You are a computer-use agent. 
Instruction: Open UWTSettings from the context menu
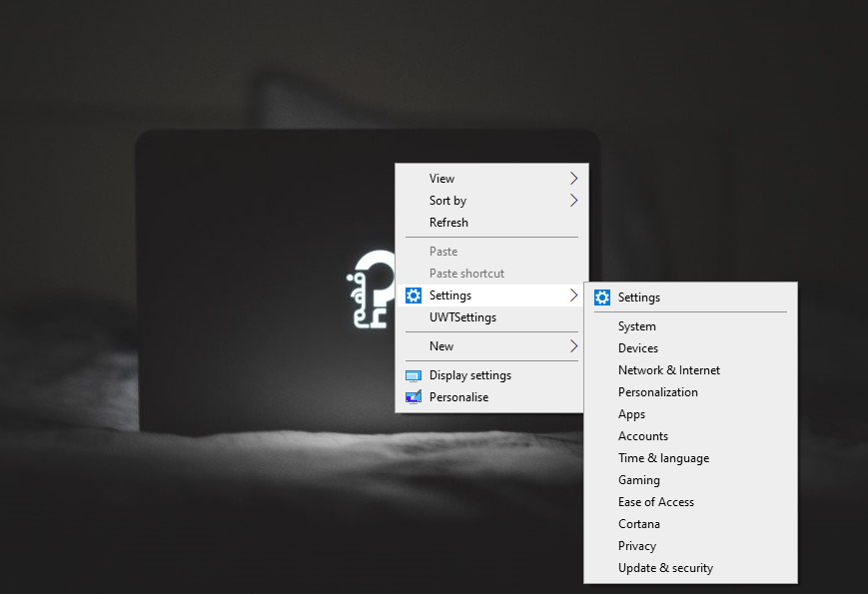point(490,317)
